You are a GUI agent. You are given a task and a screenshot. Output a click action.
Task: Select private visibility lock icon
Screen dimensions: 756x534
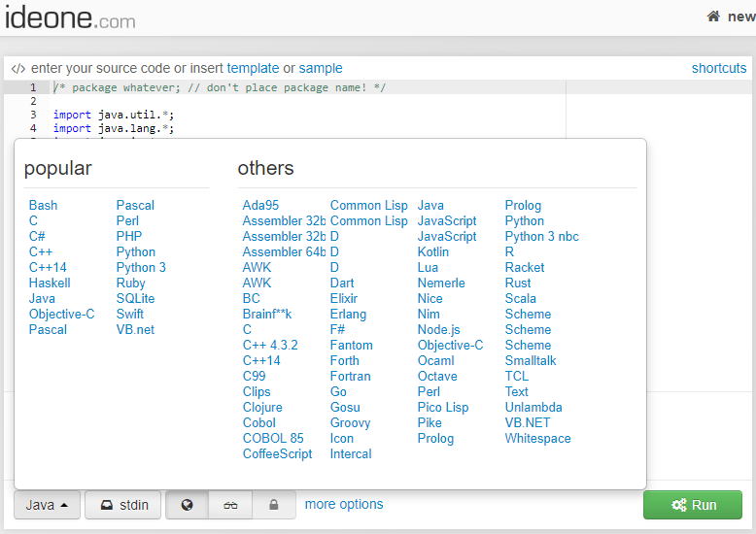pyautogui.click(x=274, y=505)
